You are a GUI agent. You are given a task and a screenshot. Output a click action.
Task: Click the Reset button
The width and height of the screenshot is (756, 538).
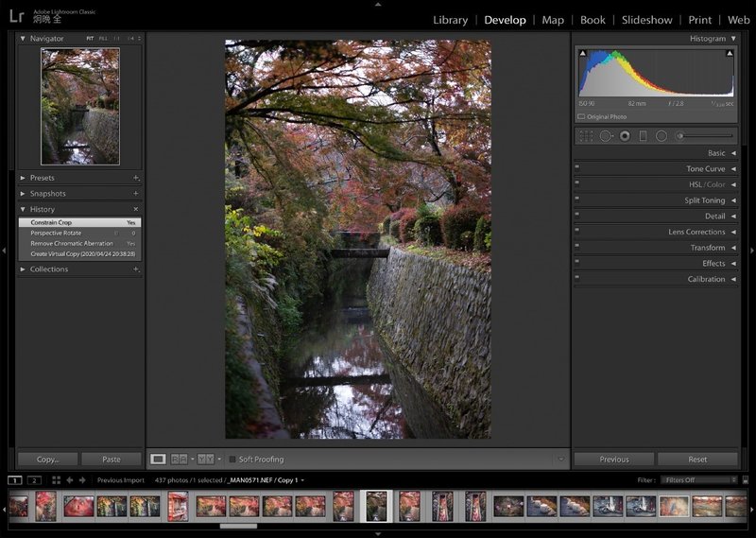pos(697,460)
